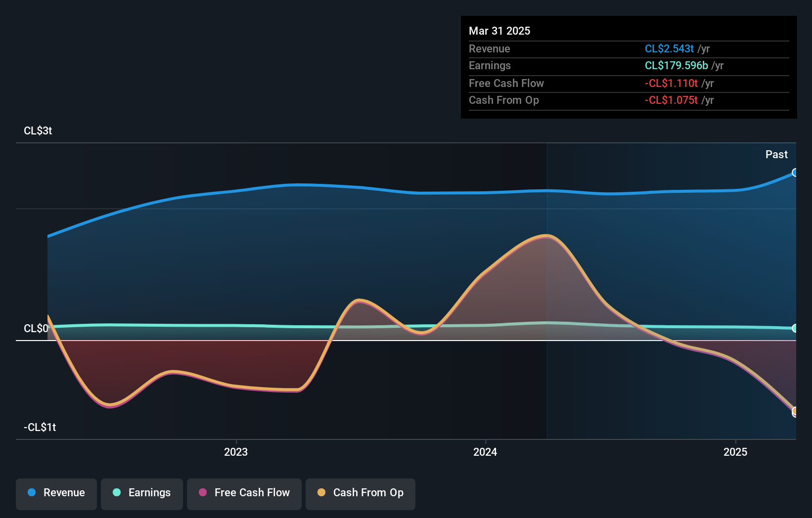This screenshot has height=518, width=812.
Task: Click the Mar 31 2025 tooltip date
Action: tap(499, 31)
